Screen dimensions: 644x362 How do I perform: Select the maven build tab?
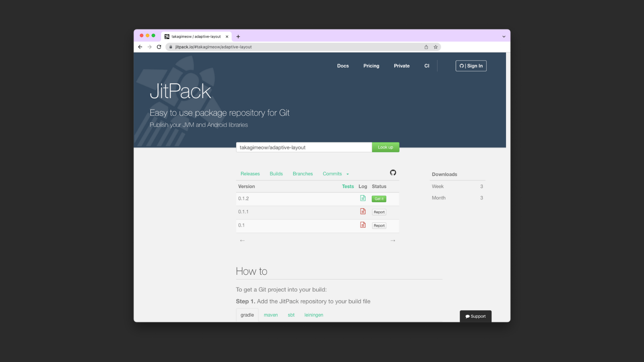click(x=270, y=315)
